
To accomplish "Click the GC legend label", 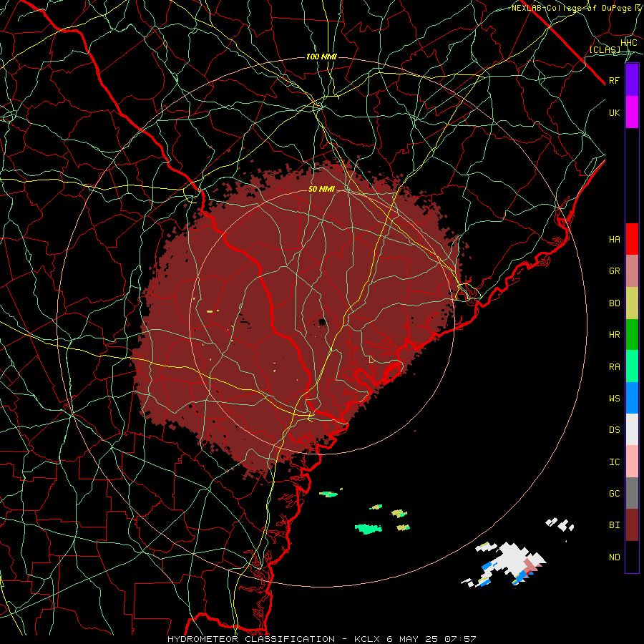I will click(x=614, y=494).
